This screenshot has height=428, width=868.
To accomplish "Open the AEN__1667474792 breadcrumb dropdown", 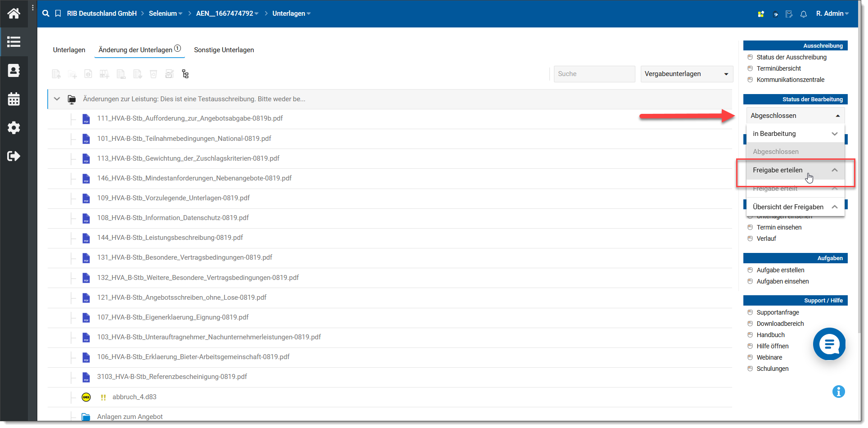I will [227, 14].
